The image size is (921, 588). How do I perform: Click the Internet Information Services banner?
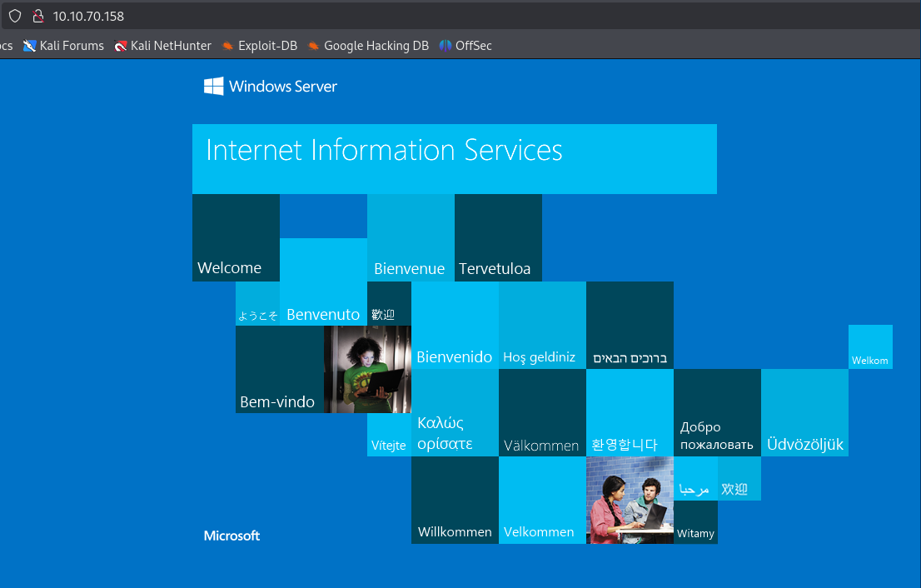(x=454, y=158)
